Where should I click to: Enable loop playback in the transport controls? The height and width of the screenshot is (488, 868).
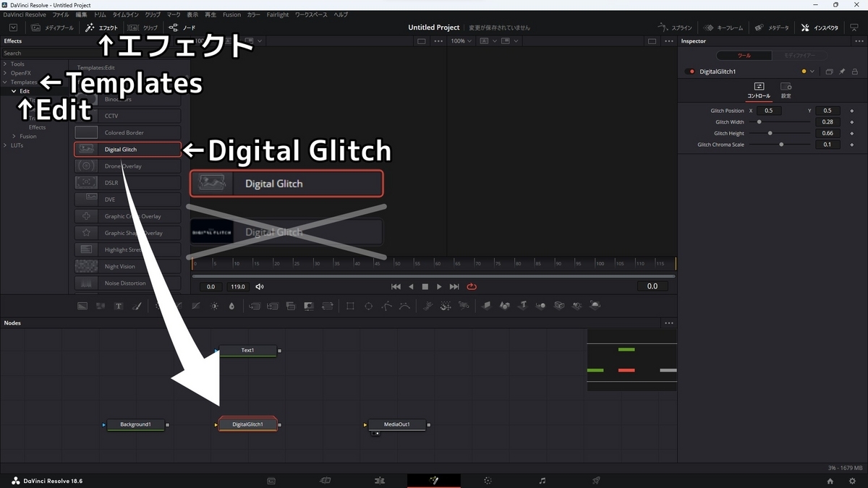coord(472,286)
